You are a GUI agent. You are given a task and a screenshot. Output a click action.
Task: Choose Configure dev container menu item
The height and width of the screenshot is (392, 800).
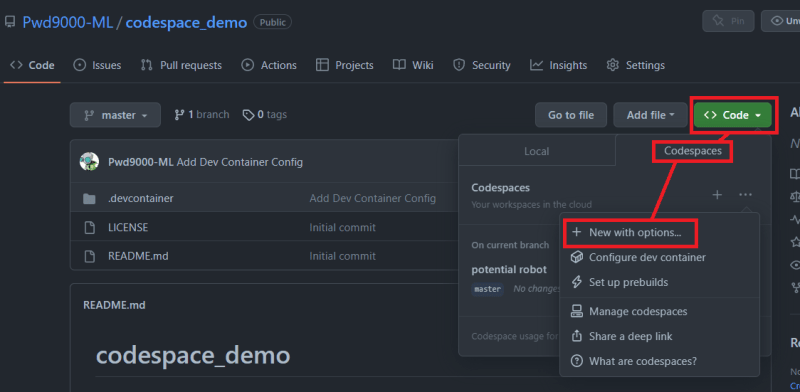point(659,257)
